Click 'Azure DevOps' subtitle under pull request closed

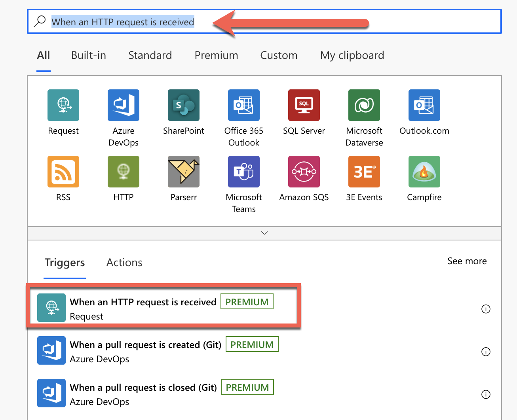(x=99, y=402)
